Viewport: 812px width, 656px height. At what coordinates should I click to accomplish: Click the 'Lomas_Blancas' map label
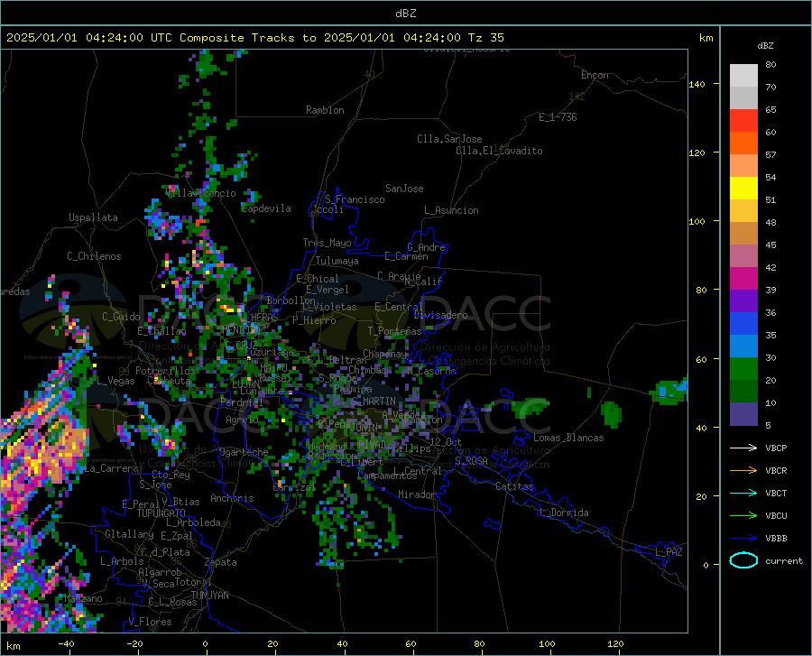pos(568,438)
